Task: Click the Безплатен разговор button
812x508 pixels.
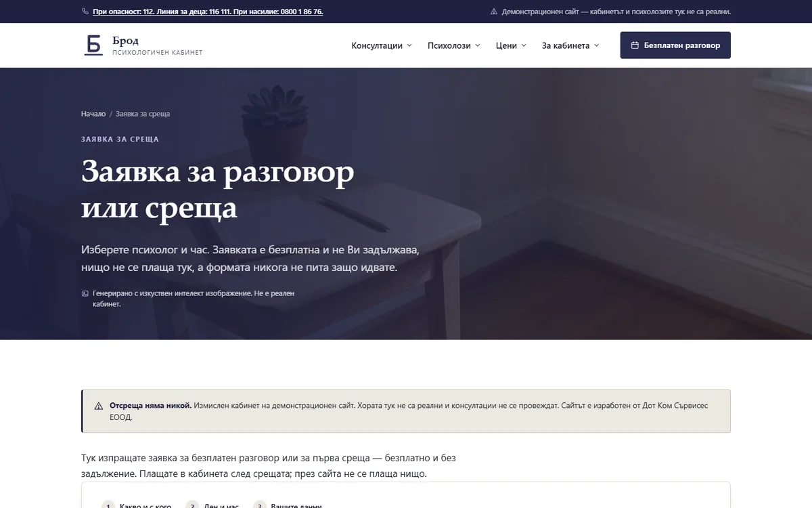Action: (675, 45)
